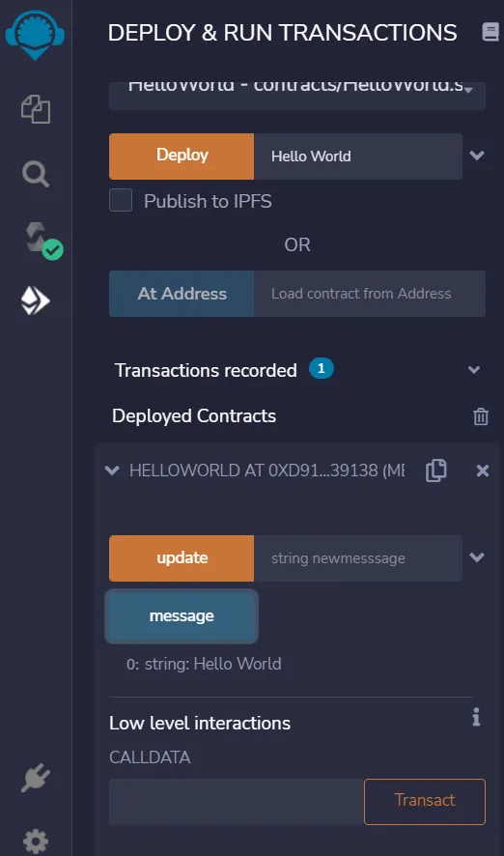Select the Deploy & Run Transactions icon
504x856 pixels.
(x=36, y=300)
